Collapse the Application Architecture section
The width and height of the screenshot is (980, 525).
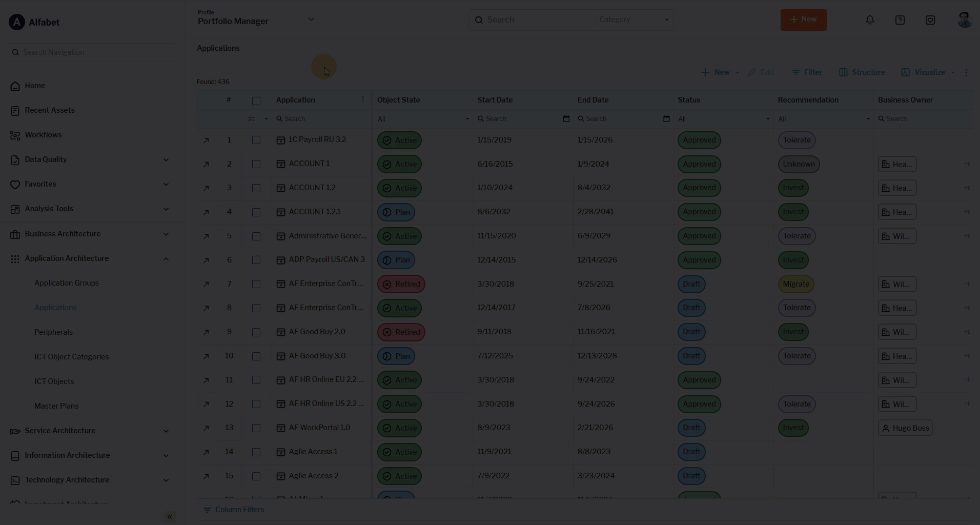pyautogui.click(x=166, y=259)
